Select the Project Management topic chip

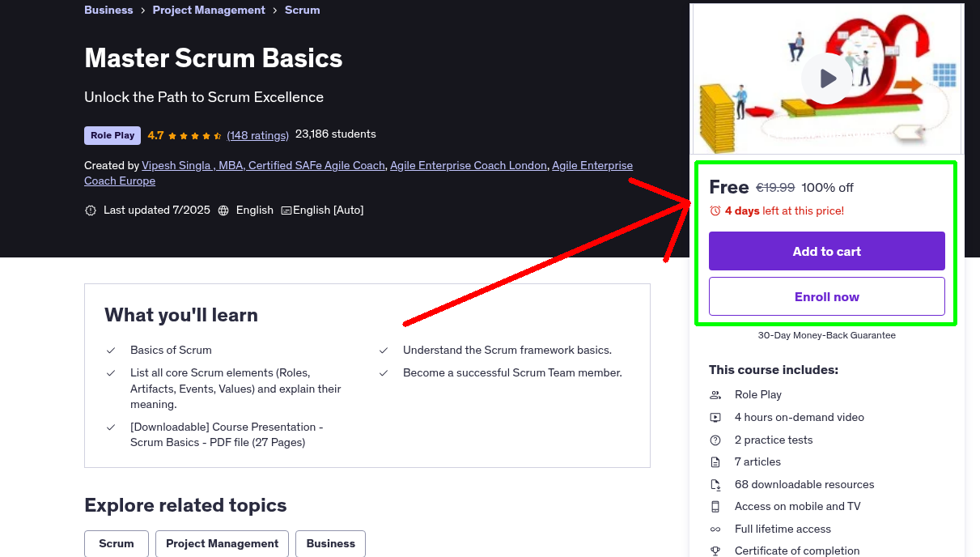coord(222,543)
